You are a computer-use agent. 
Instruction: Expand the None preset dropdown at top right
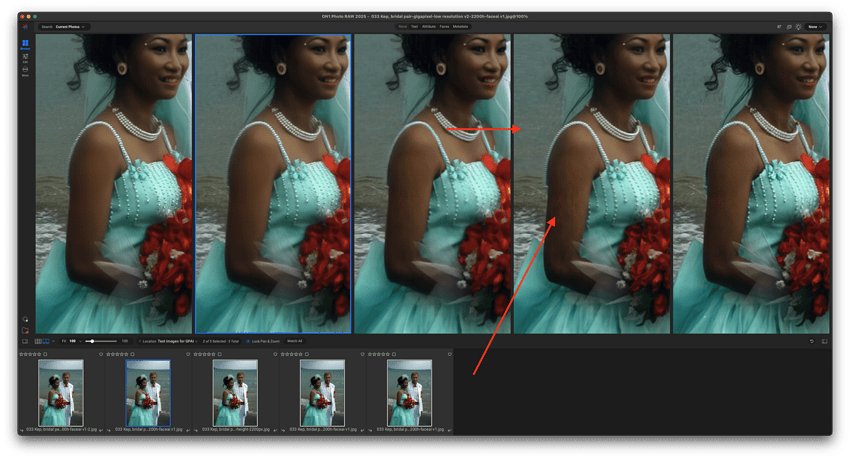(815, 27)
